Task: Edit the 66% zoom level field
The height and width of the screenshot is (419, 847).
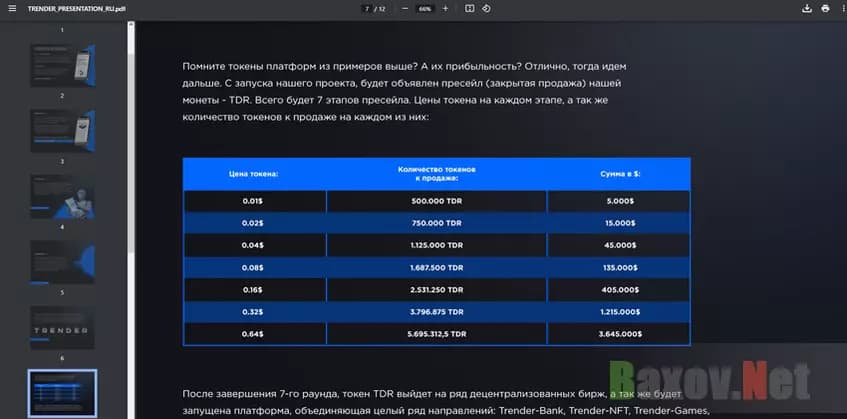Action: (x=425, y=9)
